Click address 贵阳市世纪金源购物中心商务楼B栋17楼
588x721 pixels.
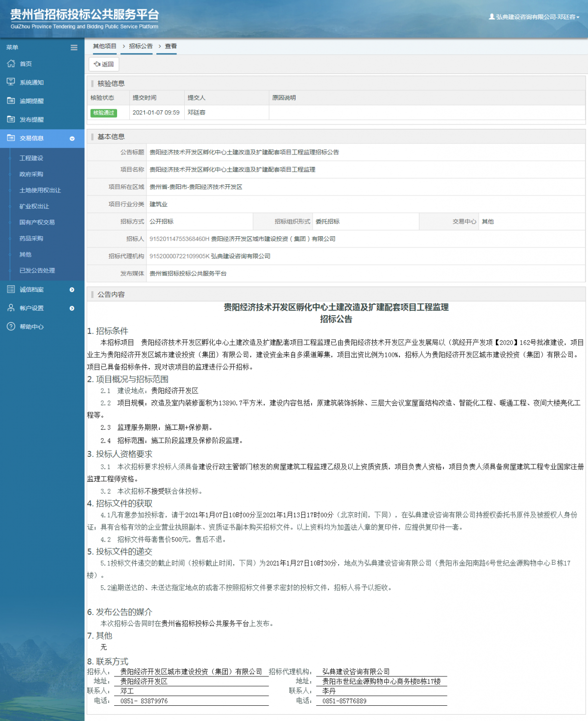(382, 681)
